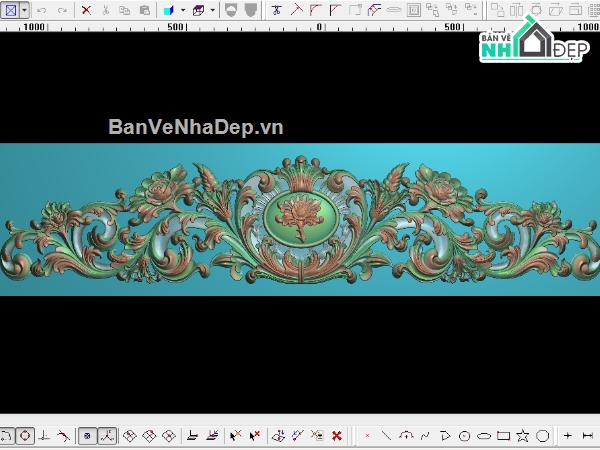Click the undo arrow icon

point(41,10)
